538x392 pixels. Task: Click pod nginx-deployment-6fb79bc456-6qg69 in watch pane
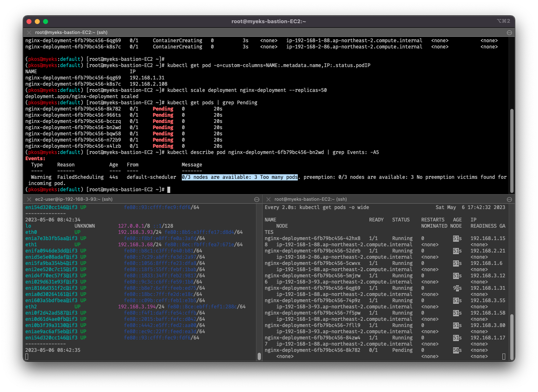coord(313,288)
